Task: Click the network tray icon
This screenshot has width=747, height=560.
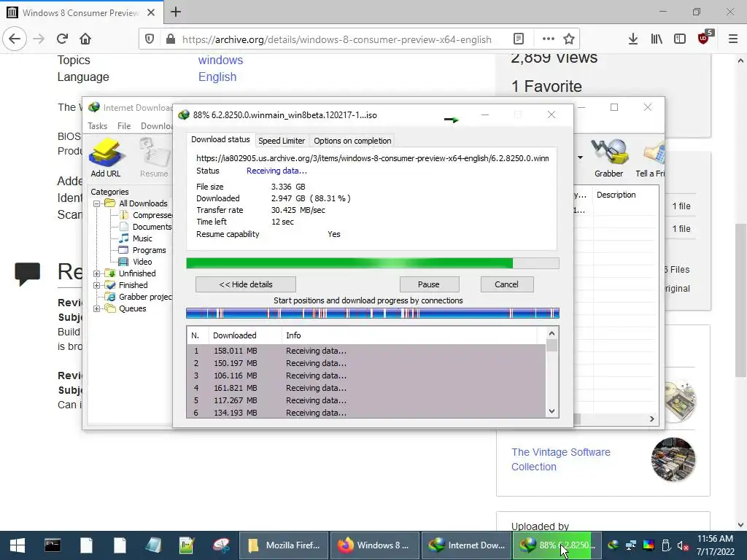Action: [631, 545]
